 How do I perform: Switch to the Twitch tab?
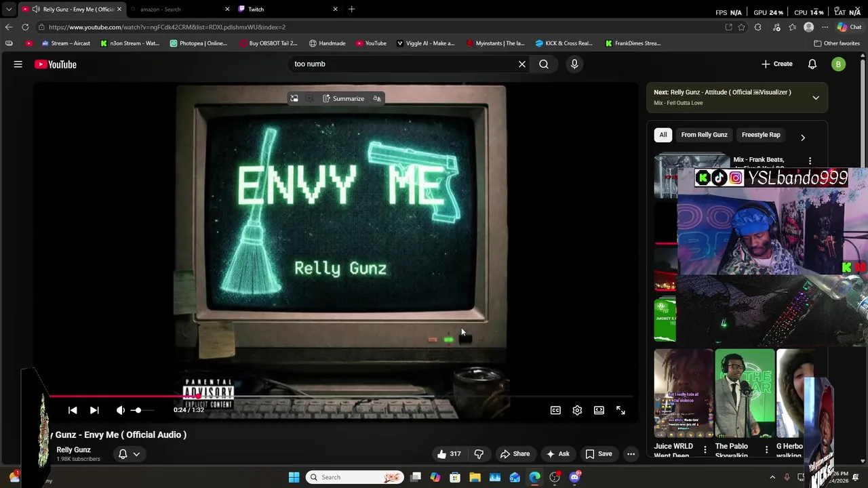point(288,9)
